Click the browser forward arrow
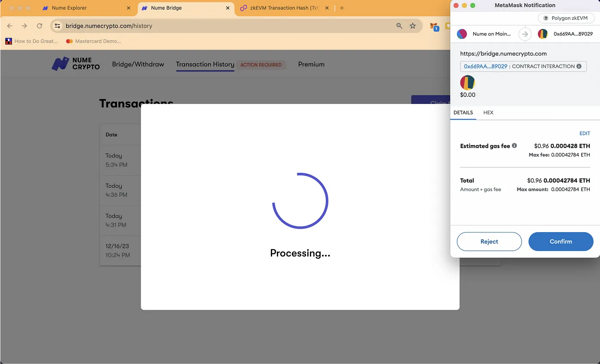This screenshot has width=600, height=364. 24,26
